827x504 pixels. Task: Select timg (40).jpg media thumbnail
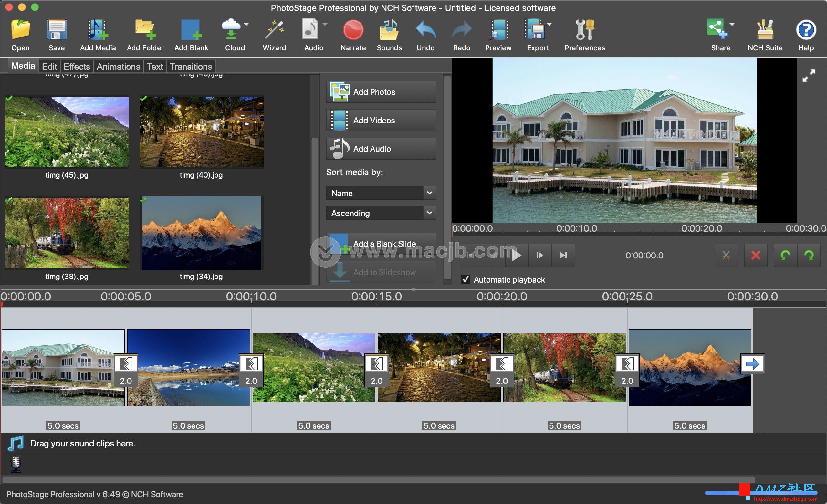(201, 132)
